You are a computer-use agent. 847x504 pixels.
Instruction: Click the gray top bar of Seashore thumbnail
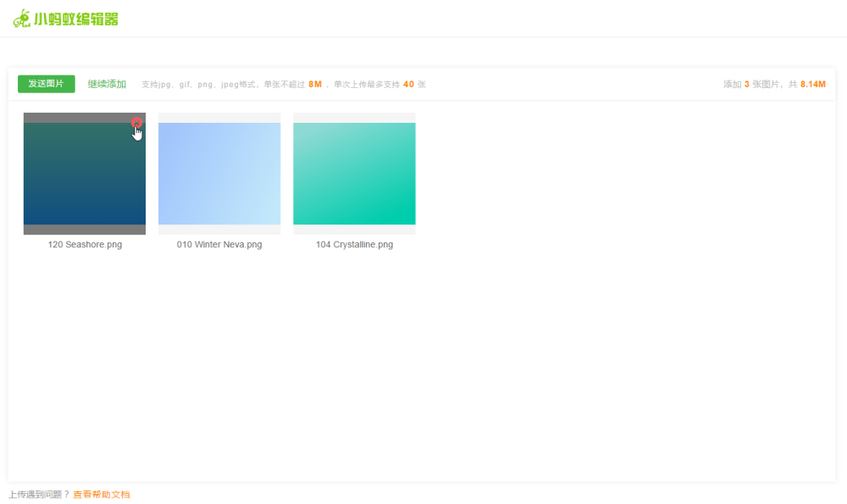(x=85, y=118)
